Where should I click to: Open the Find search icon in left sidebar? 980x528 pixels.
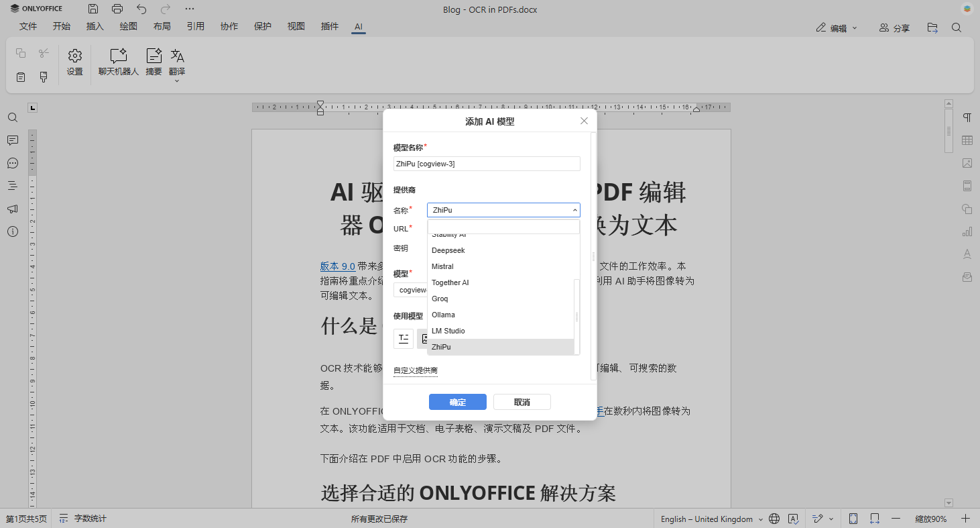12,117
